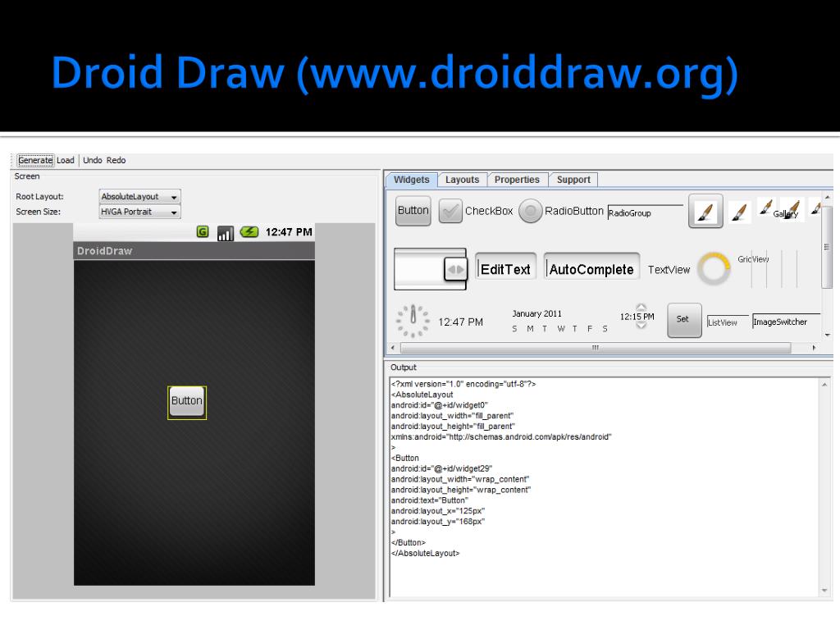840x630 pixels.
Task: Click the palette scroll left arrow
Action: (393, 348)
